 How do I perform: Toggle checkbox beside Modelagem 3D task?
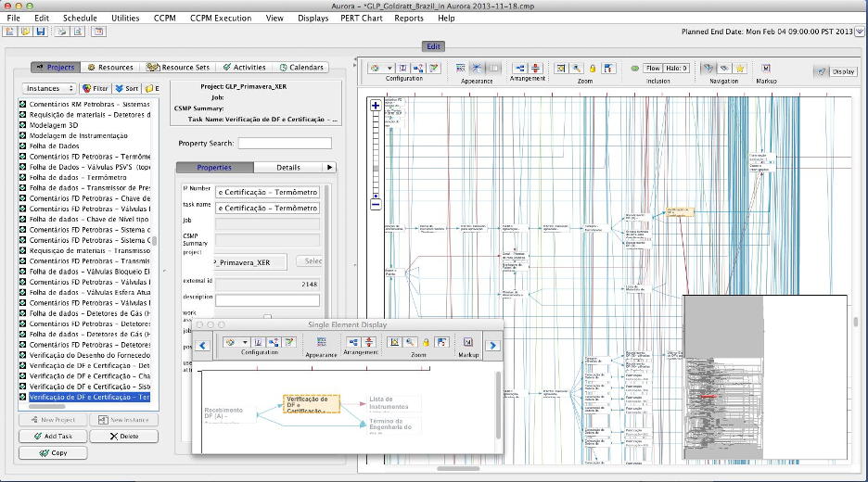(x=23, y=125)
